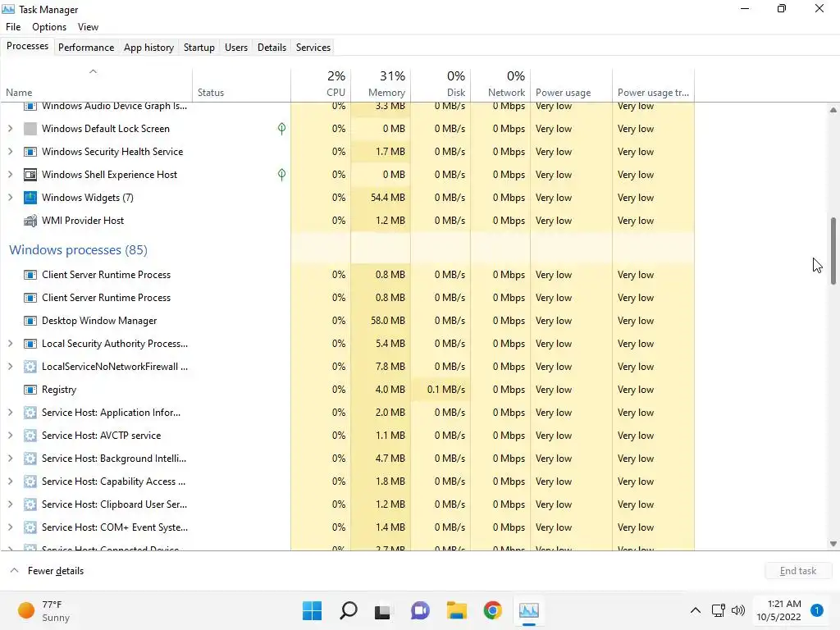Image resolution: width=840 pixels, height=630 pixels.
Task: Open the Windows Start menu
Action: coord(312,610)
